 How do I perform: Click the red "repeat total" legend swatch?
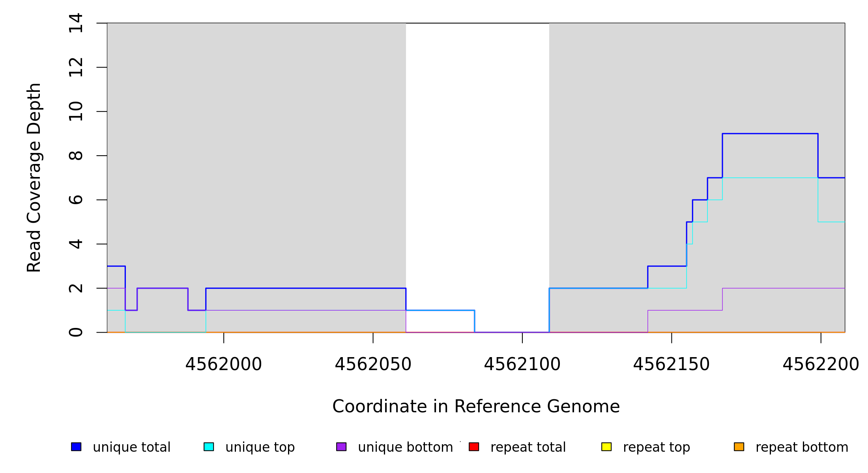point(474,447)
